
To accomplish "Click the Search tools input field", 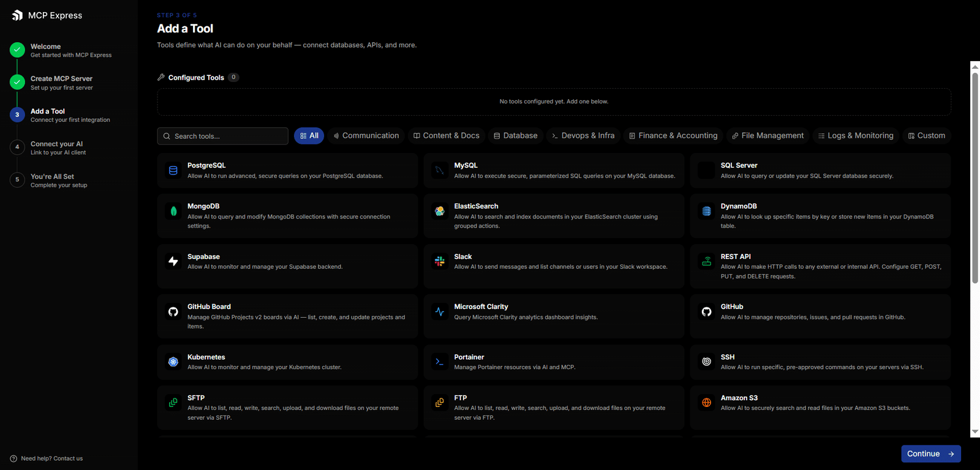I will pos(223,136).
